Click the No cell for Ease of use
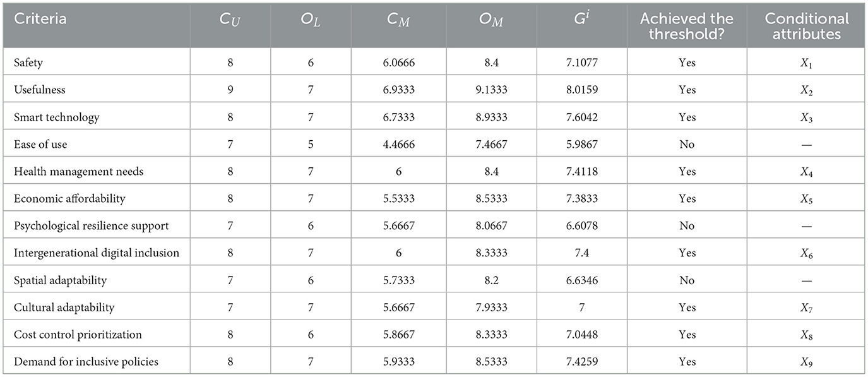This screenshot has height=377, width=868. [x=686, y=144]
